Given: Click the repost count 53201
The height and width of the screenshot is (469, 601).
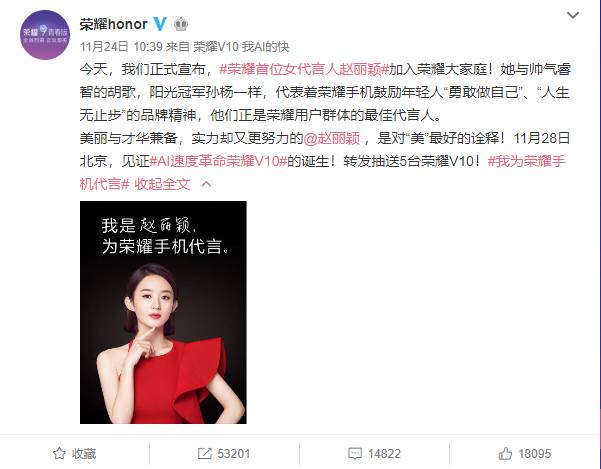Looking at the screenshot, I should pyautogui.click(x=233, y=454).
